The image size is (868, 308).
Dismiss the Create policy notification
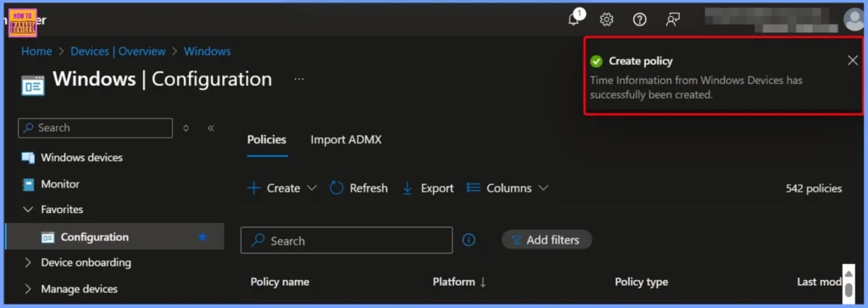[x=853, y=60]
